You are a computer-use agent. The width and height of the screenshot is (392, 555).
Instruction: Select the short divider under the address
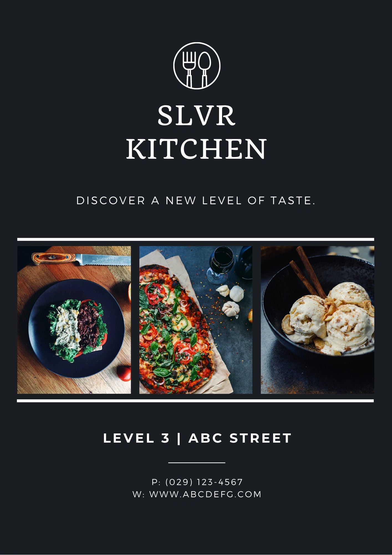197,463
